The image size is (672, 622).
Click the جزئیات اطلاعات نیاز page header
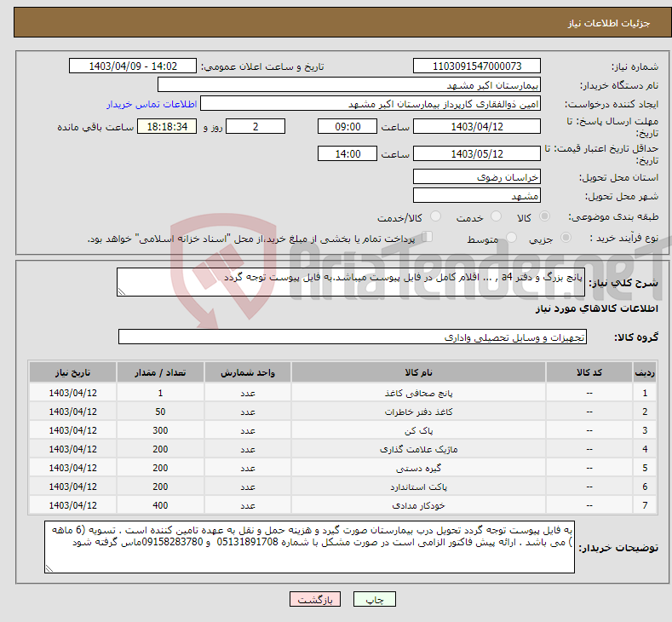609,23
